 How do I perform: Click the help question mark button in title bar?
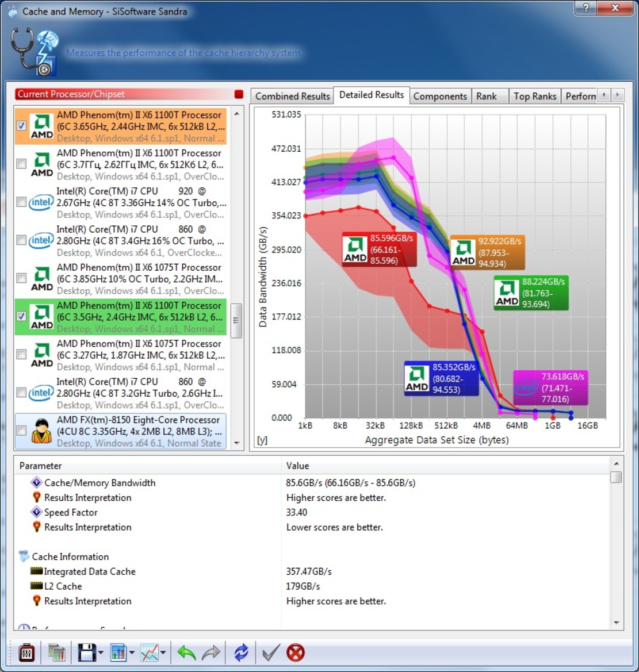(x=586, y=7)
